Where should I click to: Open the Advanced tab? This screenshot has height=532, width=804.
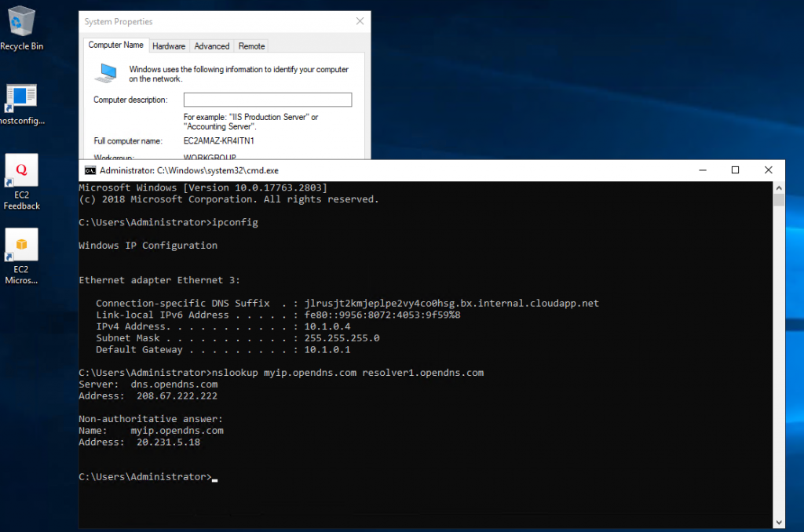coord(212,46)
